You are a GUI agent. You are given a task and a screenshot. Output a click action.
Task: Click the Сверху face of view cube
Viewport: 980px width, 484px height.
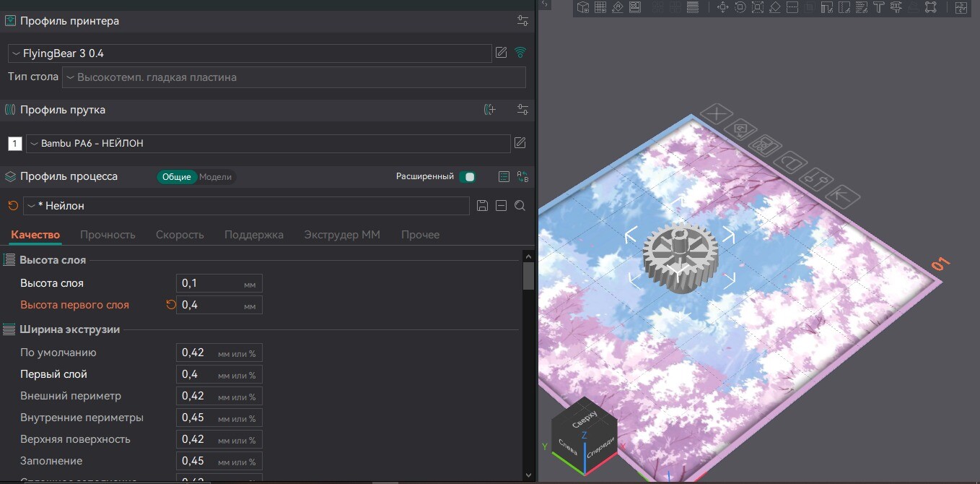586,419
